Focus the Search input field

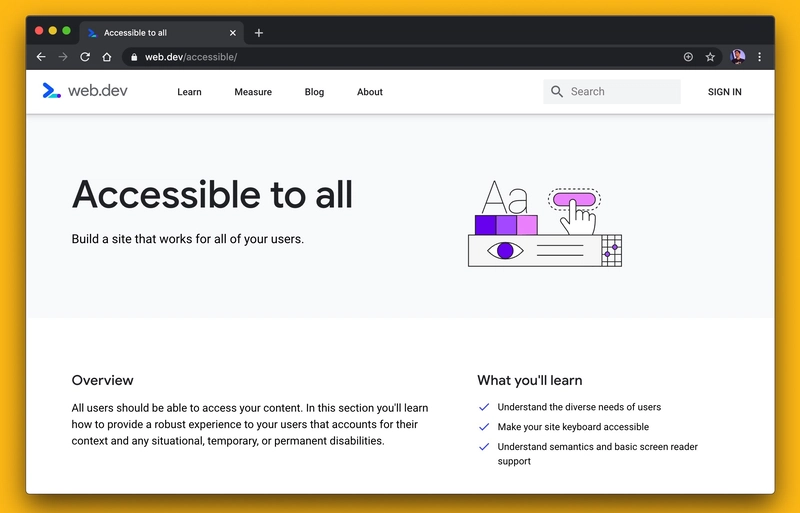tap(612, 91)
